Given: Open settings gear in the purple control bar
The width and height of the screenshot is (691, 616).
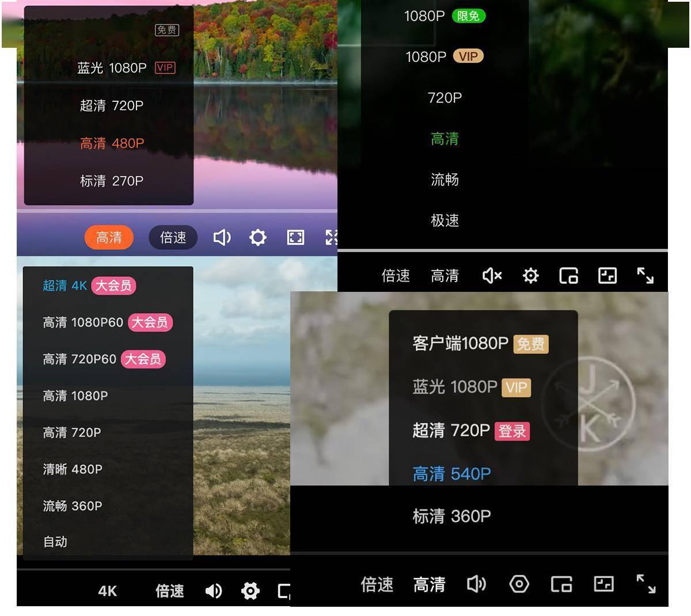Looking at the screenshot, I should 257,237.
